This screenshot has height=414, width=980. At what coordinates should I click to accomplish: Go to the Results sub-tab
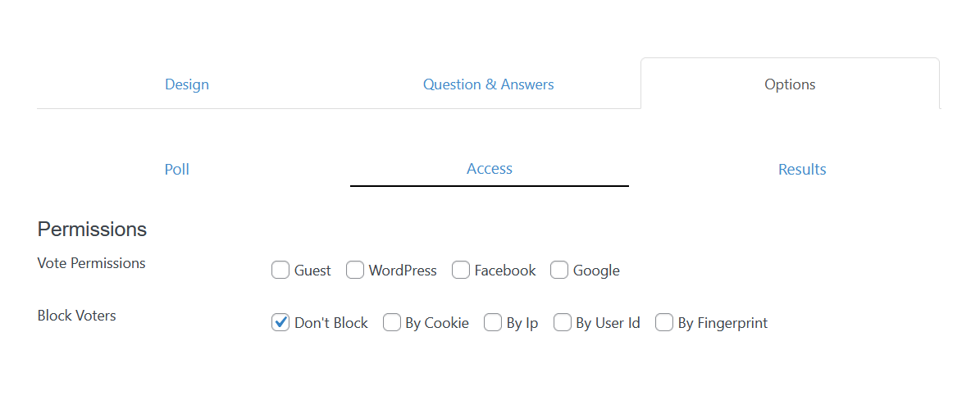[802, 169]
